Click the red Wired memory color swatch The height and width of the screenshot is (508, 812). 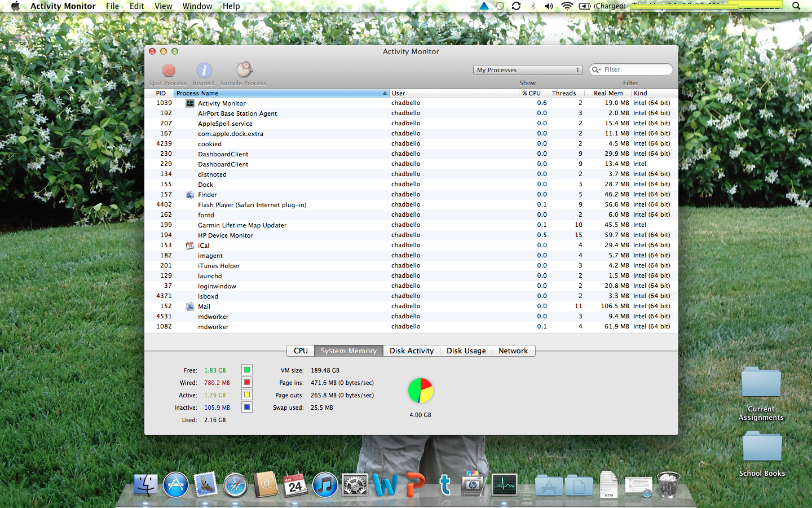tap(247, 383)
